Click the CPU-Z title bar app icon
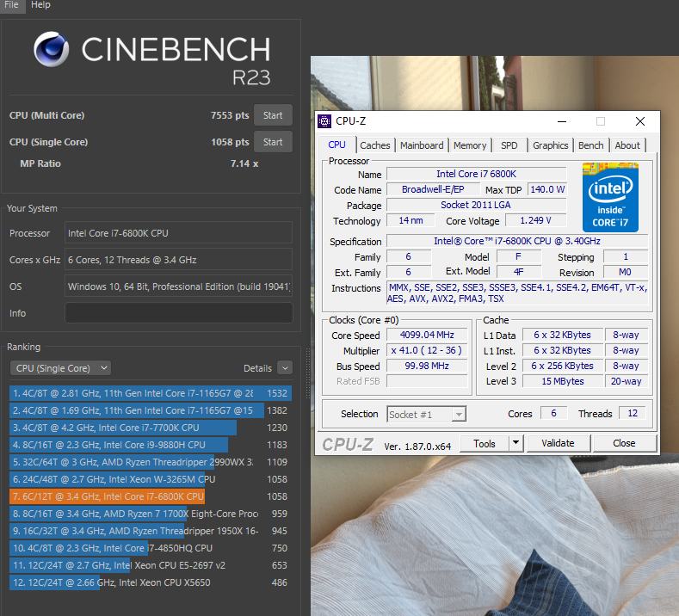 click(x=324, y=121)
